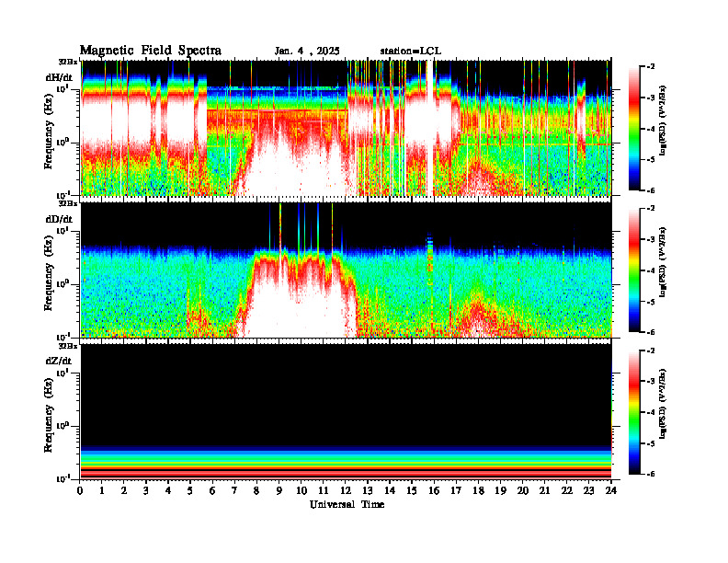Viewport: 728px width, 563px height.
Task: Select the "Jan. 4, 2025" date text
Action: tap(307, 52)
